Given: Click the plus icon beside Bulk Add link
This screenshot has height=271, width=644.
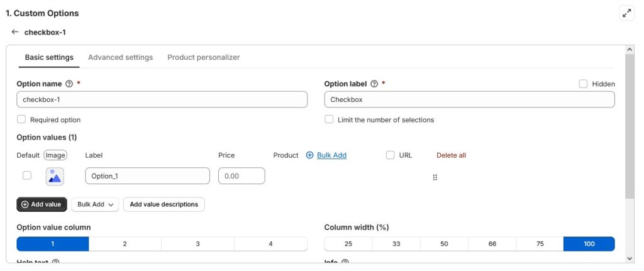Looking at the screenshot, I should point(309,155).
